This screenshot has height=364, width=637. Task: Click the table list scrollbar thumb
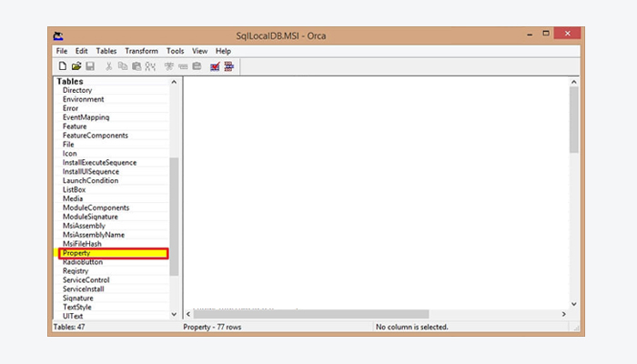[174, 217]
